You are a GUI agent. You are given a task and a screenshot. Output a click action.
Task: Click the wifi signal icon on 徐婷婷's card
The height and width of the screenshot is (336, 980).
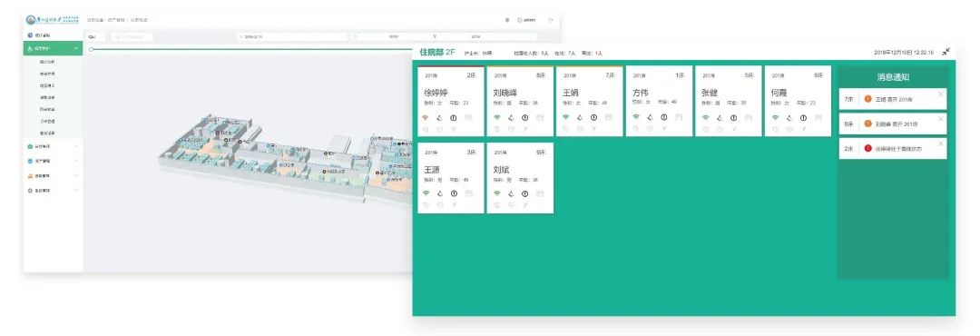(x=425, y=117)
